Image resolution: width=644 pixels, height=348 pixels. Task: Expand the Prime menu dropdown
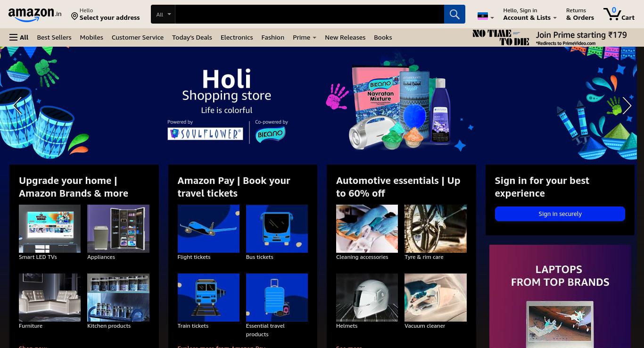(305, 37)
